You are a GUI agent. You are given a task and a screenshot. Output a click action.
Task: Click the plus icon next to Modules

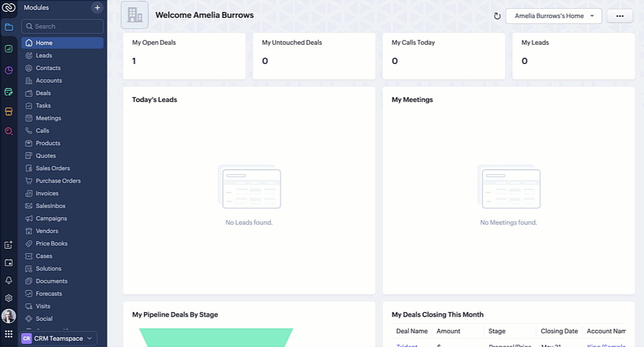[x=98, y=7]
